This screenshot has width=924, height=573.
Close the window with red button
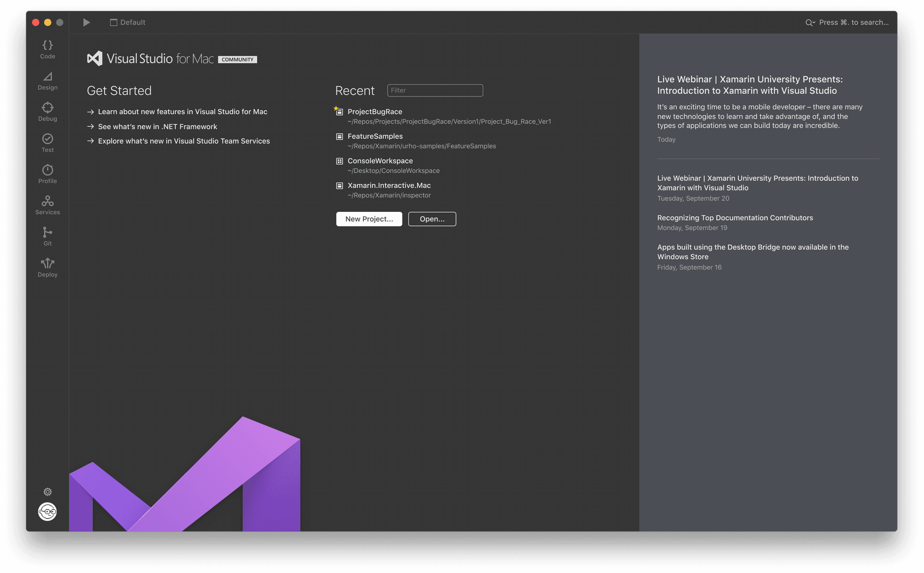pyautogui.click(x=36, y=22)
